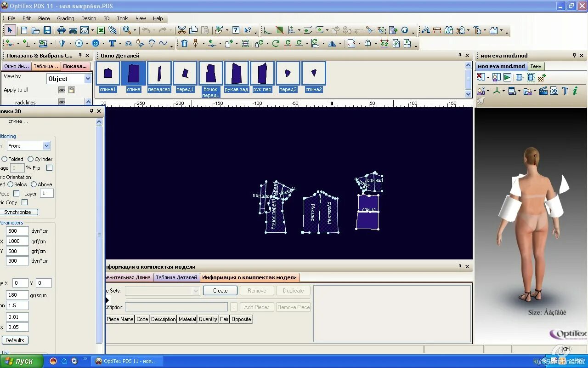Click the Piece Name column header
Image resolution: width=588 pixels, height=368 pixels.
click(120, 319)
